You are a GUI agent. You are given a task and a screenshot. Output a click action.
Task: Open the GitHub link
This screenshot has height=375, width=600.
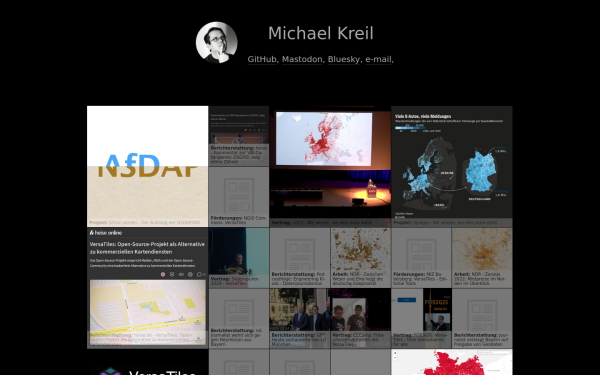(262, 59)
